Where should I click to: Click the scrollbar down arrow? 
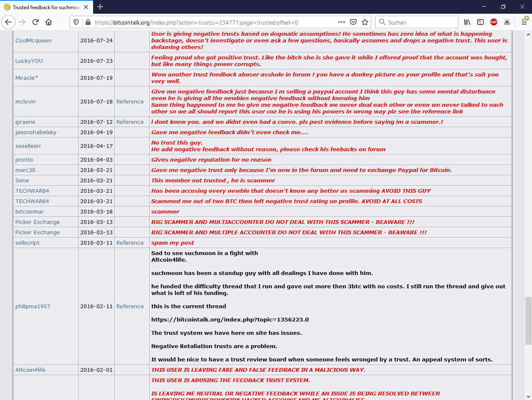pyautogui.click(x=528, y=396)
